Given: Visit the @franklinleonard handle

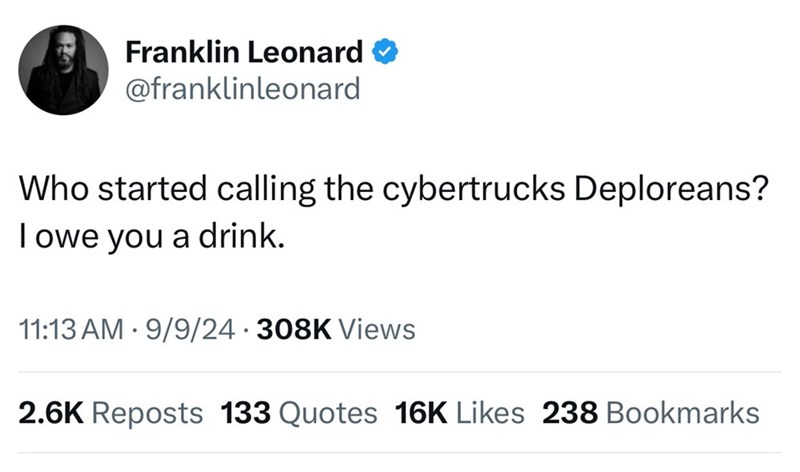Looking at the screenshot, I should (242, 89).
